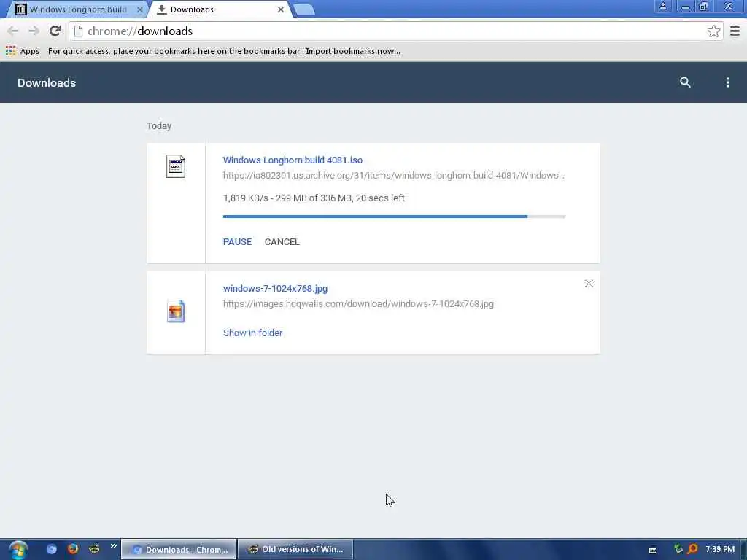This screenshot has height=560, width=747.
Task: Open the Windows Start orb
Action: [18, 550]
